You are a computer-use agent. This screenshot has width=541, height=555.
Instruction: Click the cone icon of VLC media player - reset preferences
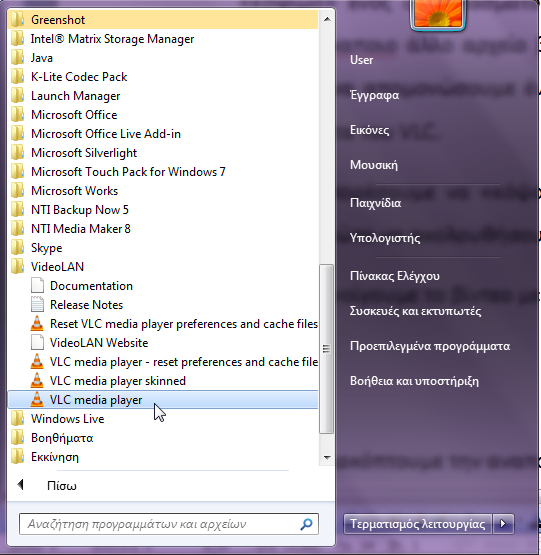click(x=37, y=362)
